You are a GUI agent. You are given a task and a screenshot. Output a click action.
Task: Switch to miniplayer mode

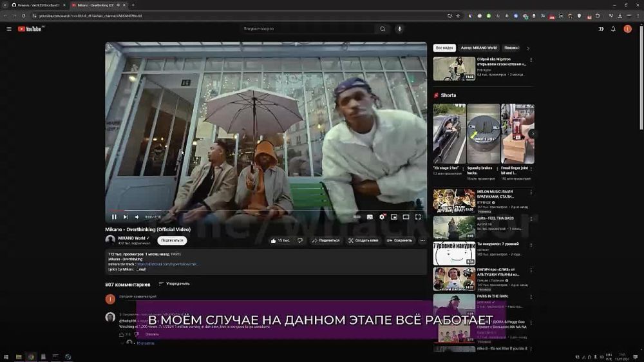point(394,217)
